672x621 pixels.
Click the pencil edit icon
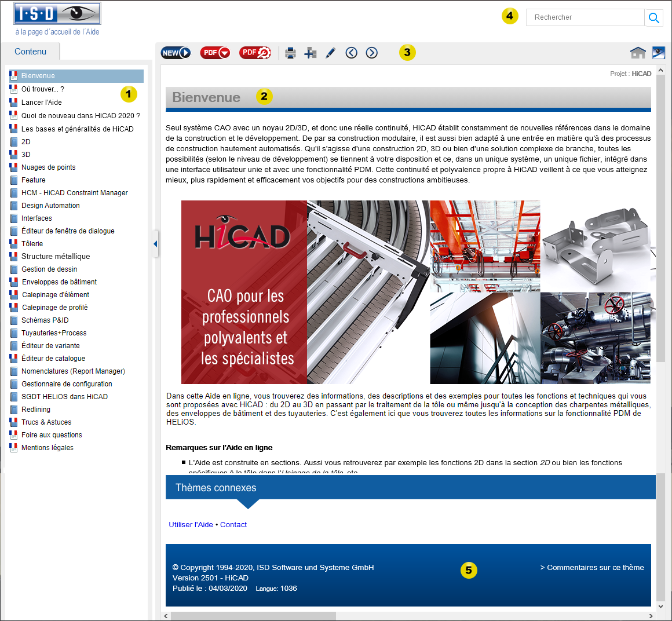click(x=330, y=53)
